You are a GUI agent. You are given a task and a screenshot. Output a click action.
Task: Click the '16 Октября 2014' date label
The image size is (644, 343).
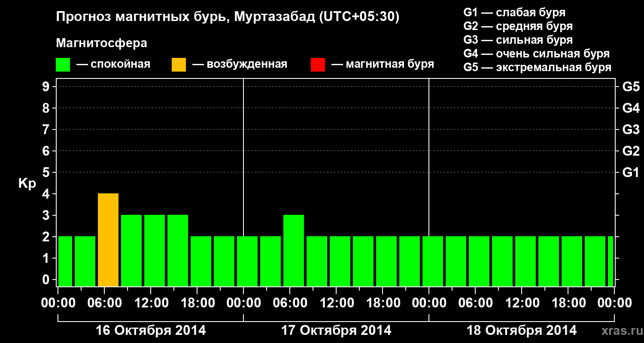[x=151, y=330]
